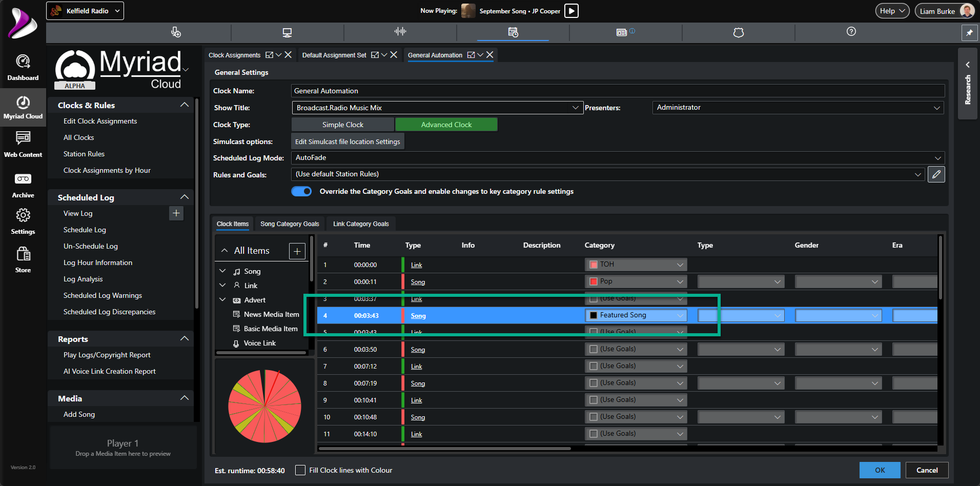Pop out the Default Assignment Set tab
This screenshot has width=980, height=486.
click(375, 55)
